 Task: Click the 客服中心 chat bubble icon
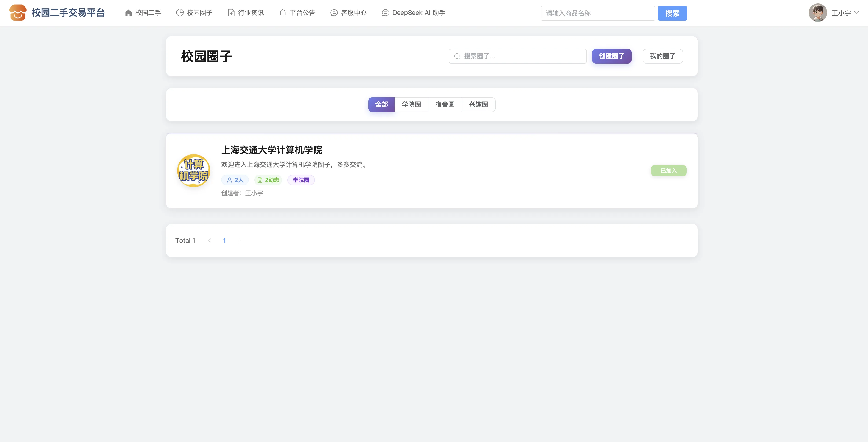(x=334, y=13)
